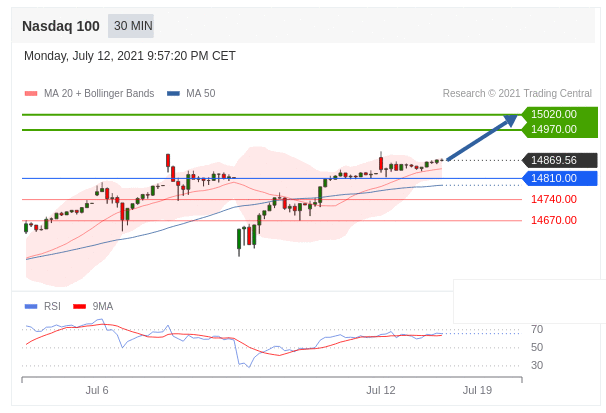Image resolution: width=606 pixels, height=413 pixels.
Task: Click the Research © 2021 Trading Central credit
Action: (x=517, y=94)
